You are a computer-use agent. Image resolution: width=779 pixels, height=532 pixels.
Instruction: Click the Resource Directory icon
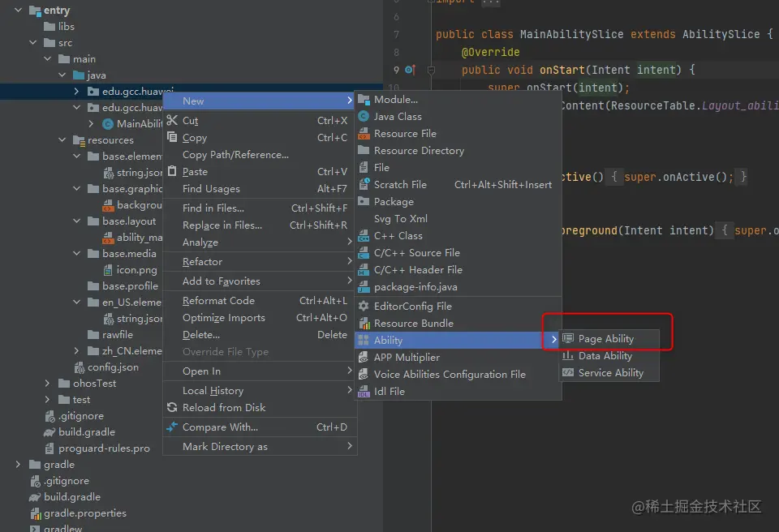click(364, 150)
